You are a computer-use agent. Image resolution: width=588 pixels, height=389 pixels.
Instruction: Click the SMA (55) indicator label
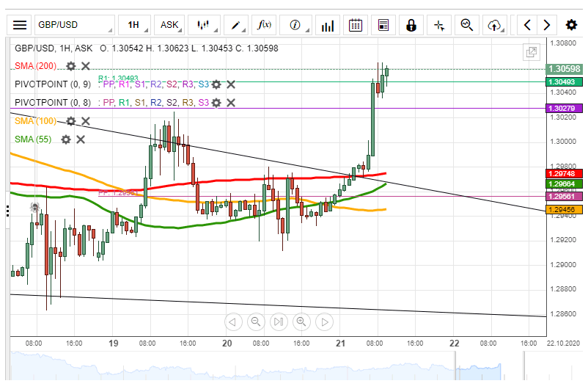33,139
